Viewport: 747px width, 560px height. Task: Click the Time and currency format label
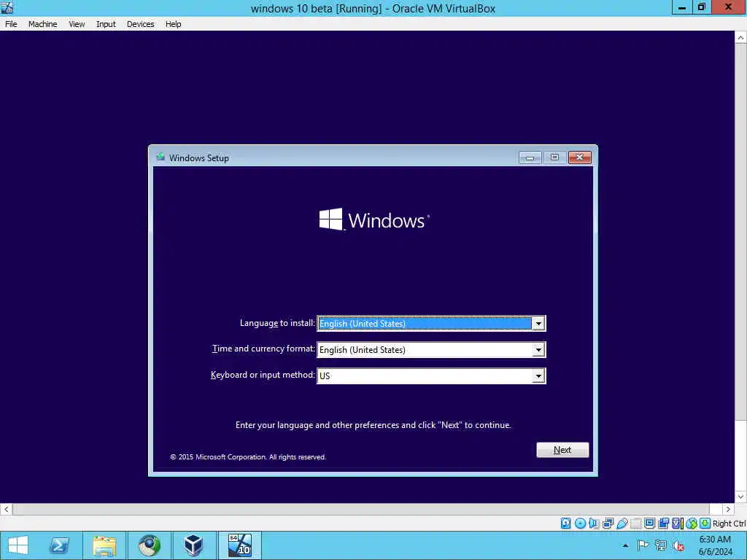[x=263, y=349]
